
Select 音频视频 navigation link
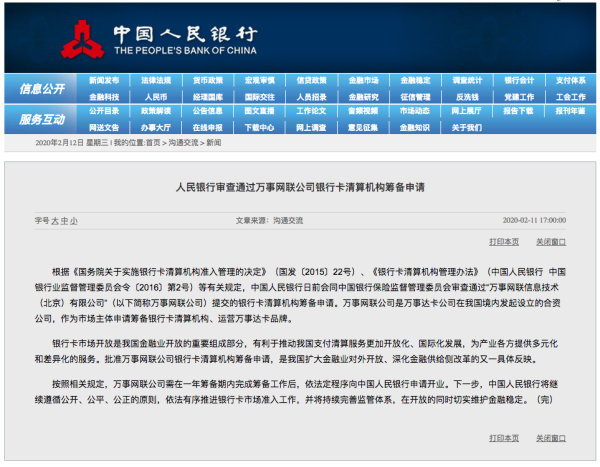point(364,111)
